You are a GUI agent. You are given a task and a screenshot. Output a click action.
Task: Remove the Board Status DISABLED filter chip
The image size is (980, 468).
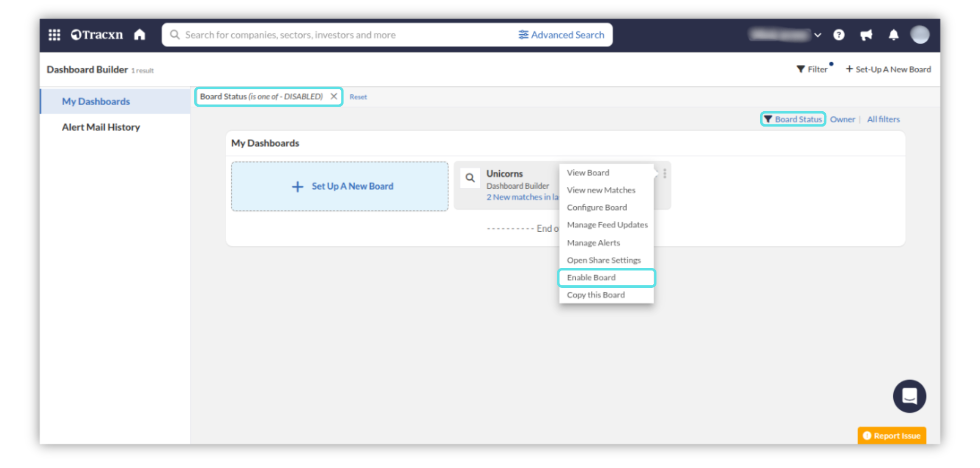[334, 96]
